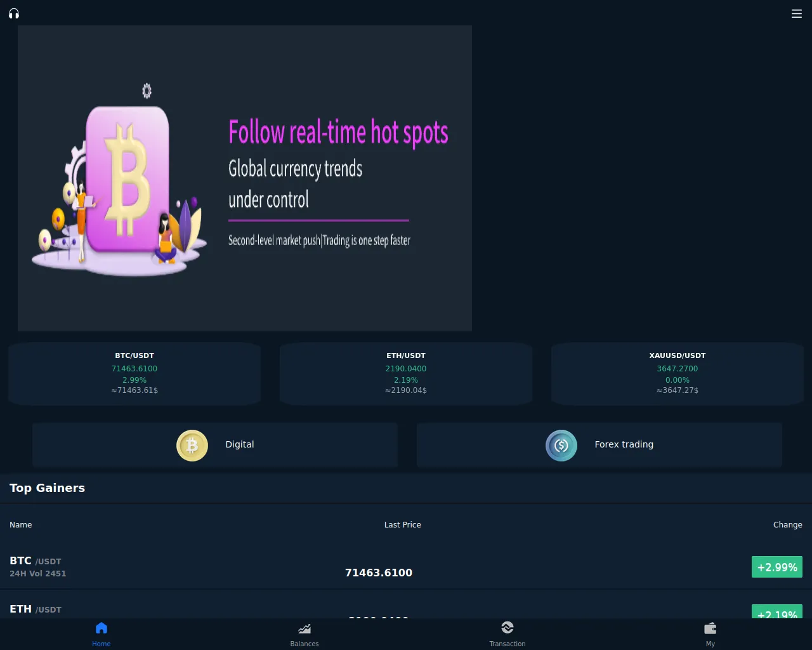
Task: Open the My wallet icon
Action: click(x=710, y=628)
